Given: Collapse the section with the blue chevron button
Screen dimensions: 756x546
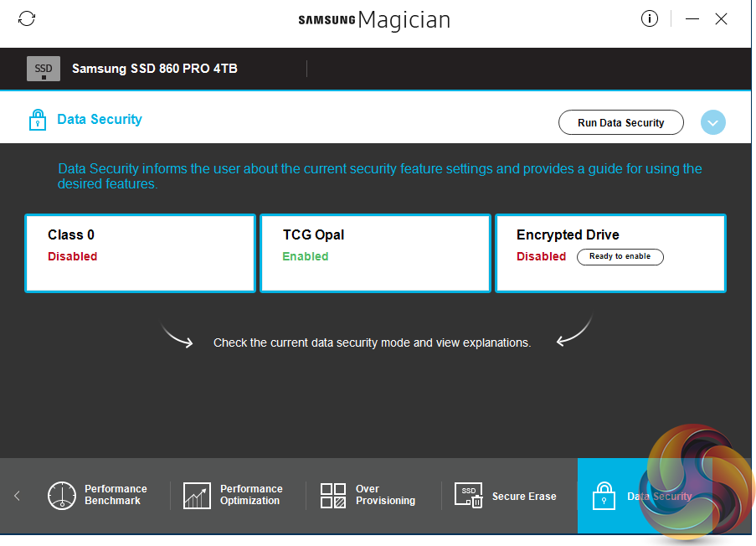Looking at the screenshot, I should (713, 122).
